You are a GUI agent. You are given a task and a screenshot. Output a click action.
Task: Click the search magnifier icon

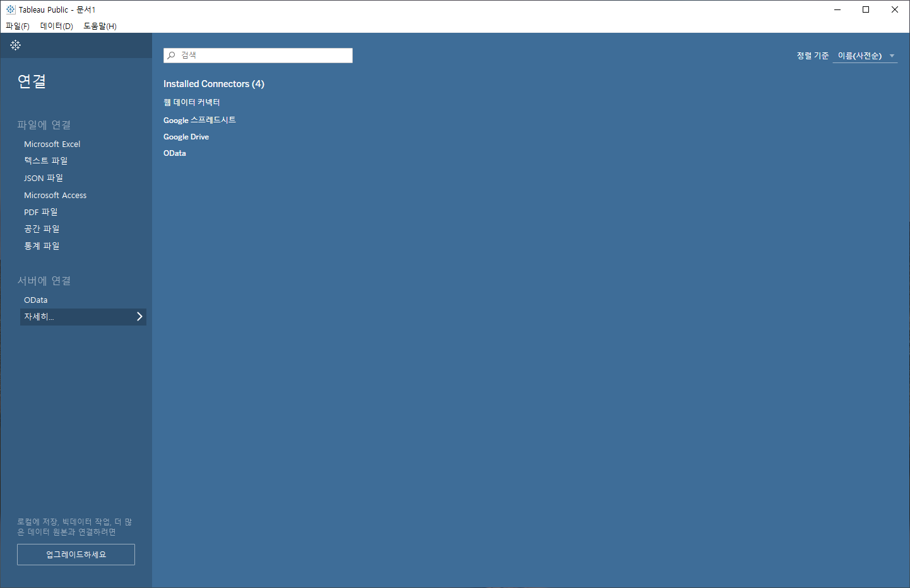pos(171,56)
